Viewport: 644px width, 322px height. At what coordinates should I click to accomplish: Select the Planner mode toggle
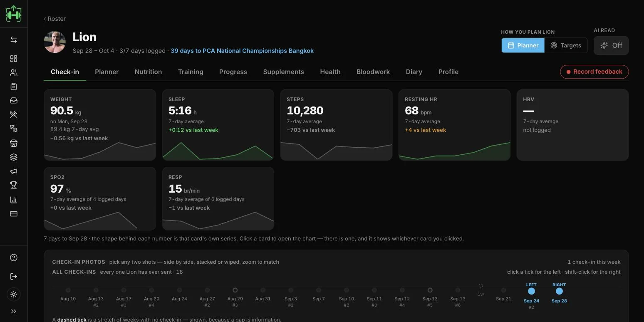point(523,45)
